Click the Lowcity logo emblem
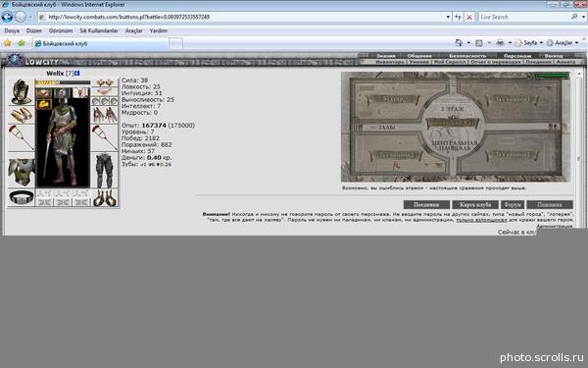 pos(15,60)
